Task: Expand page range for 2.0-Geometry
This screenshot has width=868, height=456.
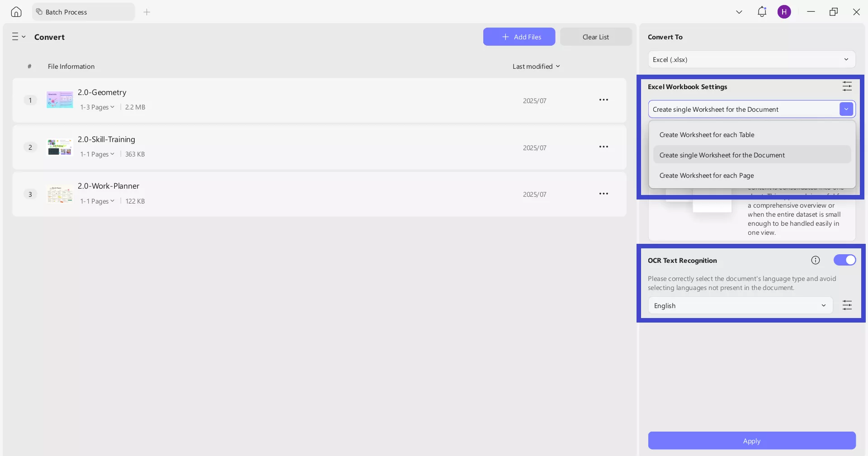Action: point(97,107)
